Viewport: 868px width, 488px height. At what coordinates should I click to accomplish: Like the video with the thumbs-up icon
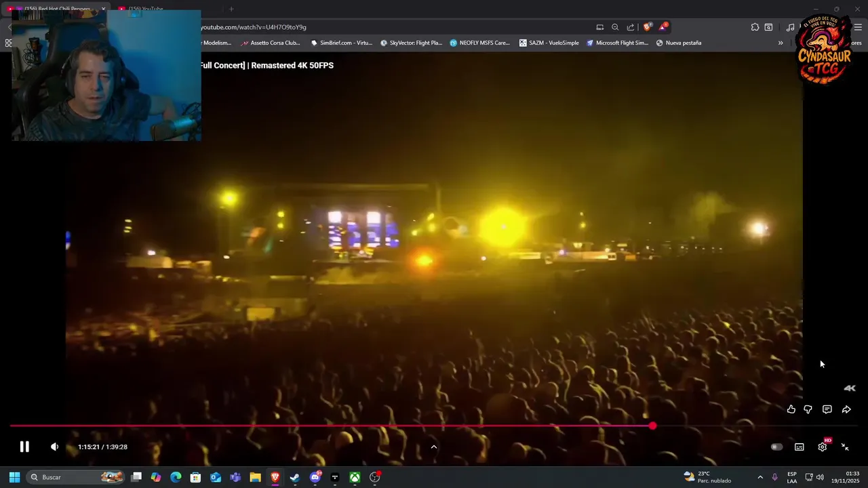coord(791,409)
